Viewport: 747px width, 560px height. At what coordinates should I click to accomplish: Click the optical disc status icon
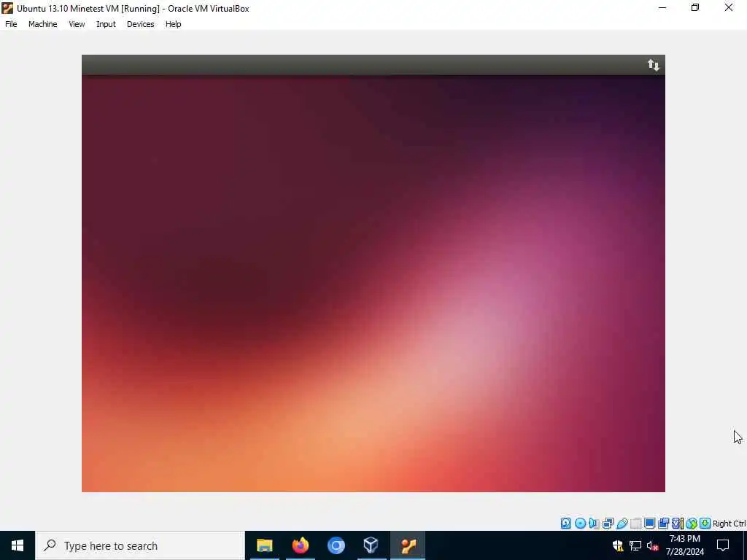click(580, 524)
